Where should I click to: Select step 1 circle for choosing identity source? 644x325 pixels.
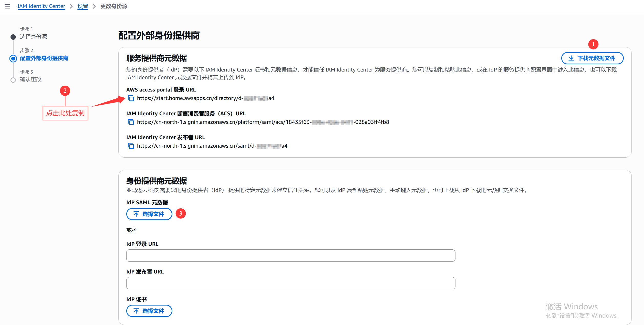pos(13,37)
